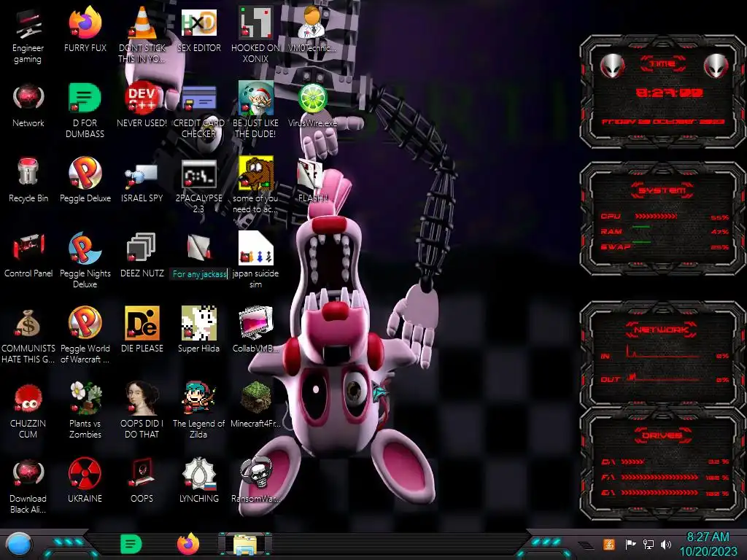The height and width of the screenshot is (560, 747).
Task: Open the CREDIT CARD CHECKER shortcut
Action: point(198,99)
